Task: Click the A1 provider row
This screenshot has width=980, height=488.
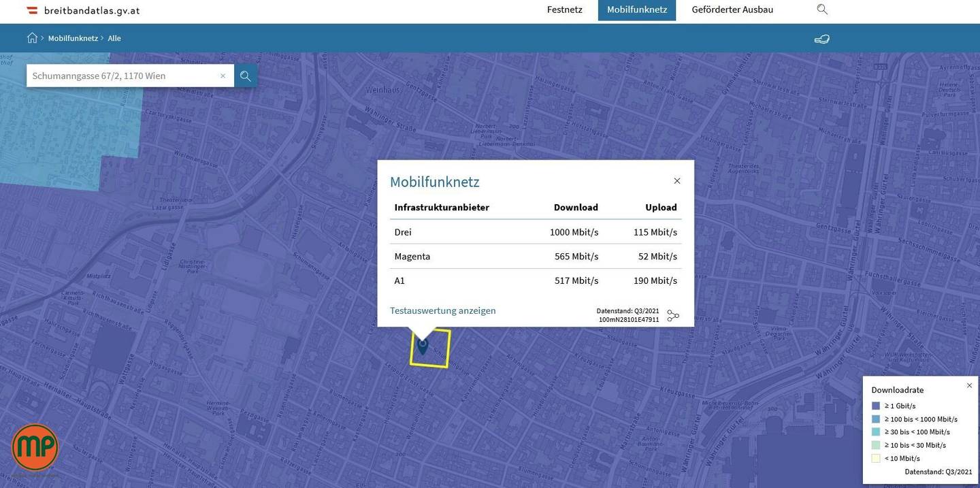Action: 536,280
